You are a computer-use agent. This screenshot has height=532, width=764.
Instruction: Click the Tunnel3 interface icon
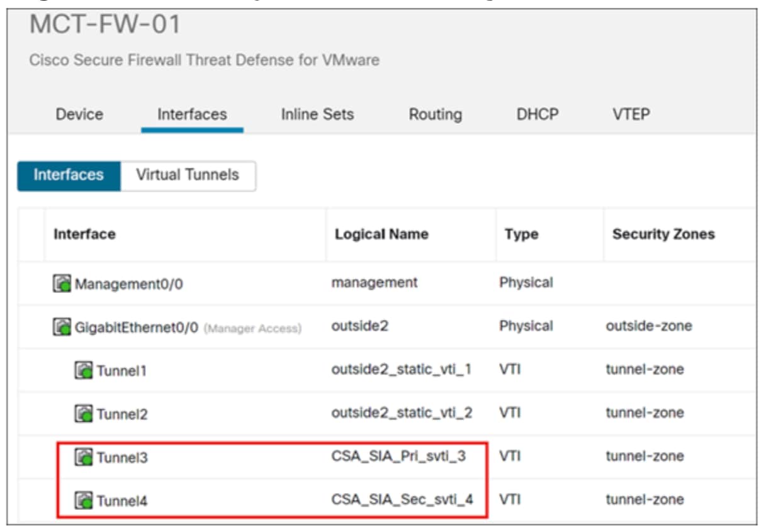tap(83, 458)
